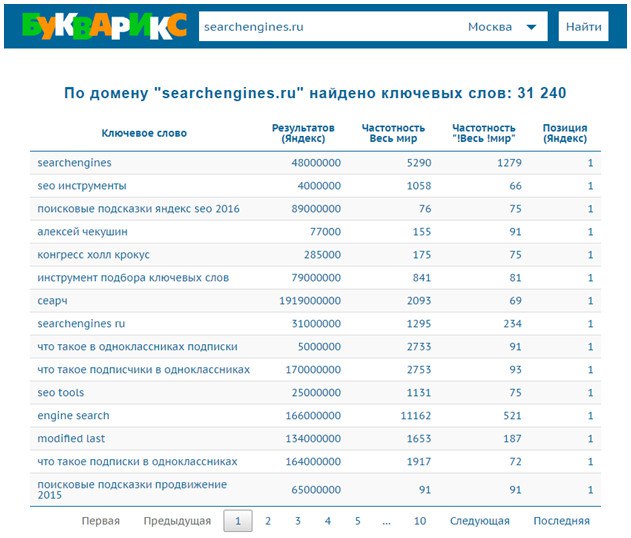This screenshot has height=538, width=631.
Task: Click results value 77000
Action: (325, 232)
